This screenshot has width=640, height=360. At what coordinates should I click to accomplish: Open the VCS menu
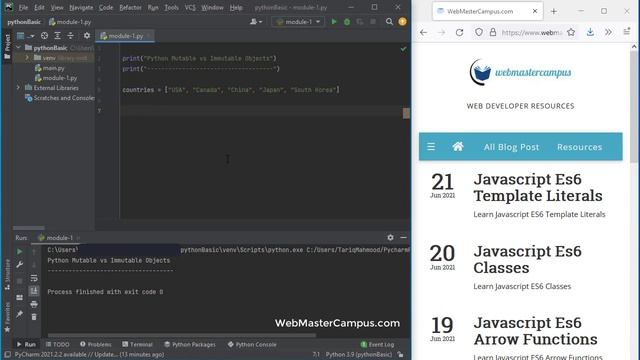coord(190,7)
